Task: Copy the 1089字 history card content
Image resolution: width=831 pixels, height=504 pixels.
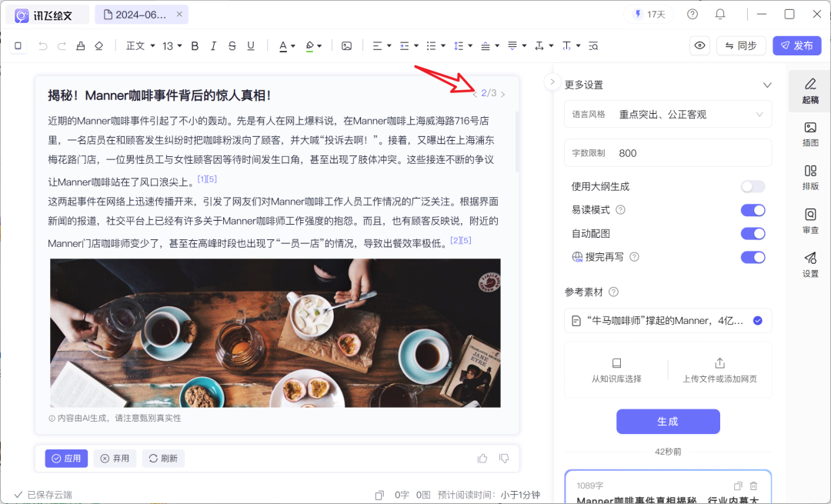Action: click(738, 486)
